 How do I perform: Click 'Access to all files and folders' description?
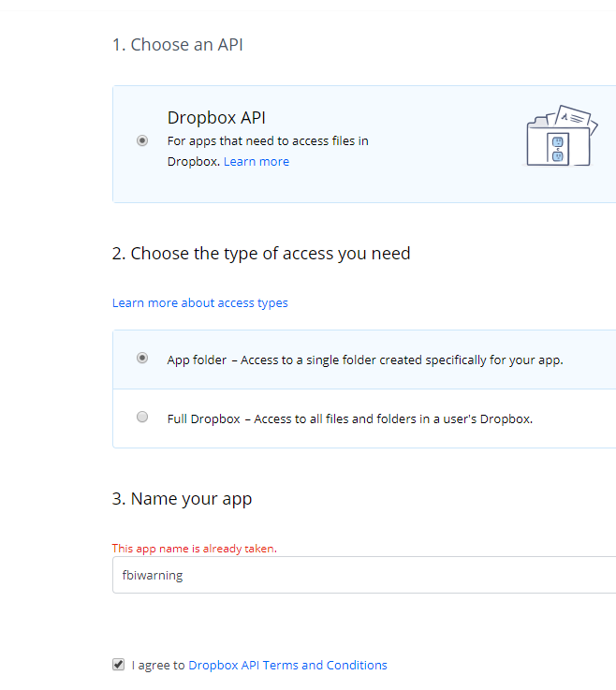393,418
